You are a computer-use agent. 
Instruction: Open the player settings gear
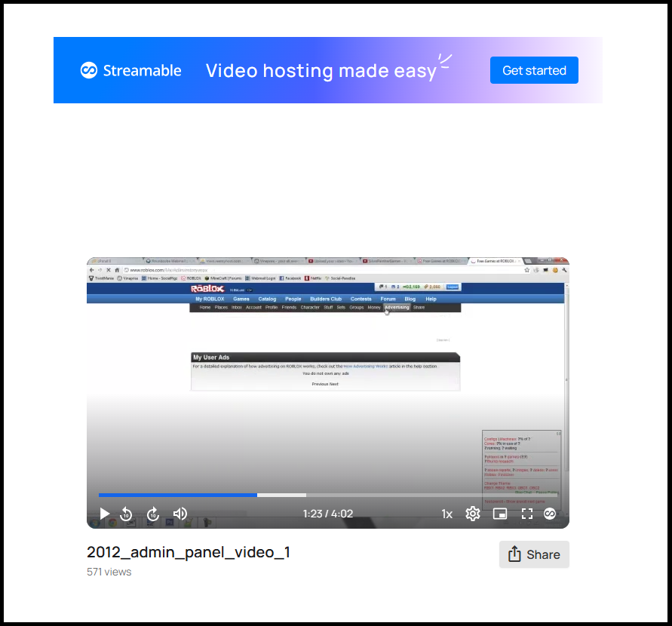(x=473, y=514)
